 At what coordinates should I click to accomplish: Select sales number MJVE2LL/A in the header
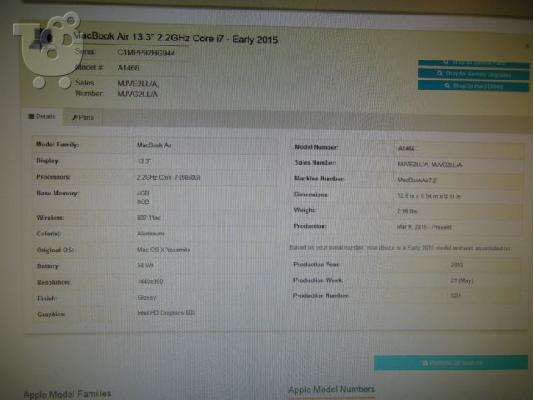tap(138, 83)
